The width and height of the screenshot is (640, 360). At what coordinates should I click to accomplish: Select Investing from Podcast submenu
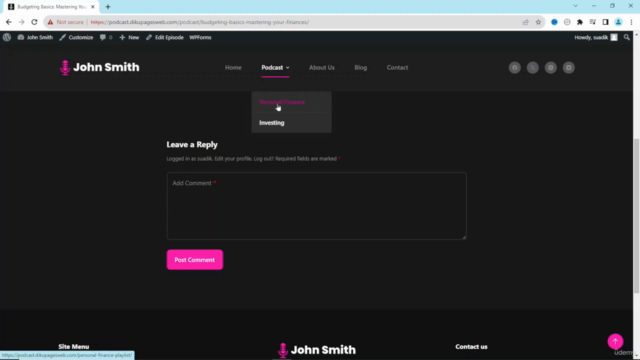pos(271,122)
